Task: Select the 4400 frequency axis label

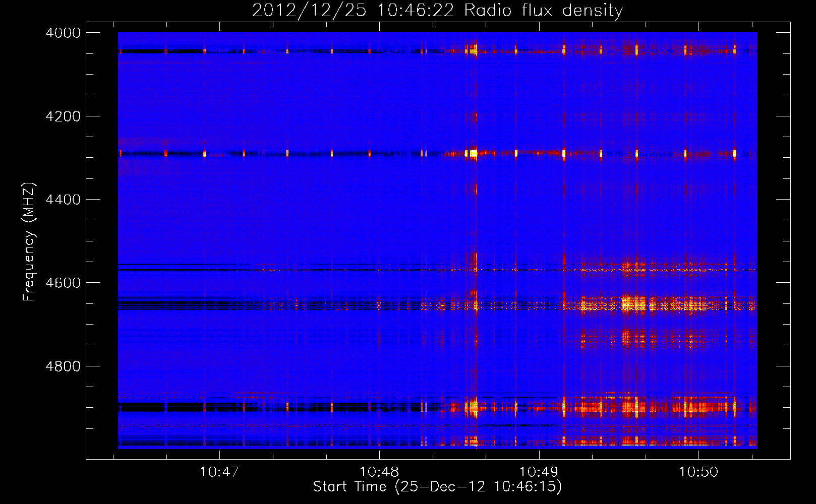Action: (63, 200)
